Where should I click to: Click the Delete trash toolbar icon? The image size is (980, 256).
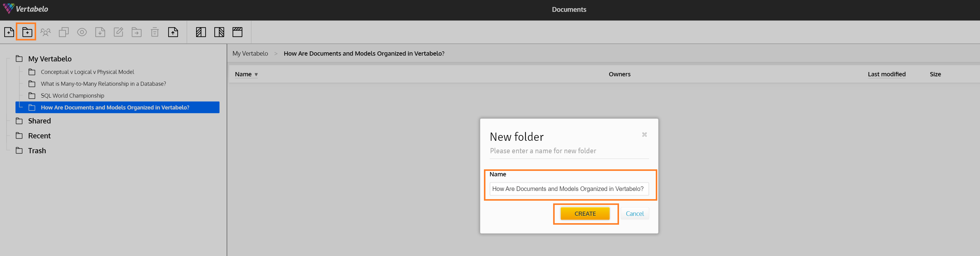[155, 33]
